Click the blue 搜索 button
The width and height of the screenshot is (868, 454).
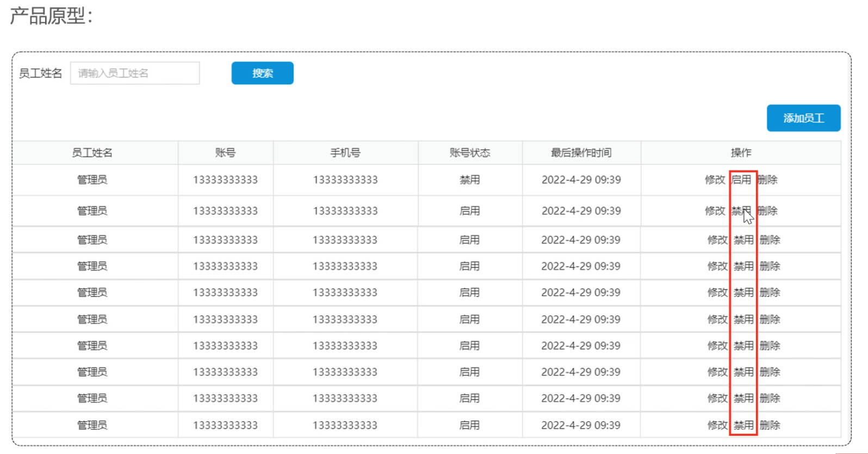[263, 73]
